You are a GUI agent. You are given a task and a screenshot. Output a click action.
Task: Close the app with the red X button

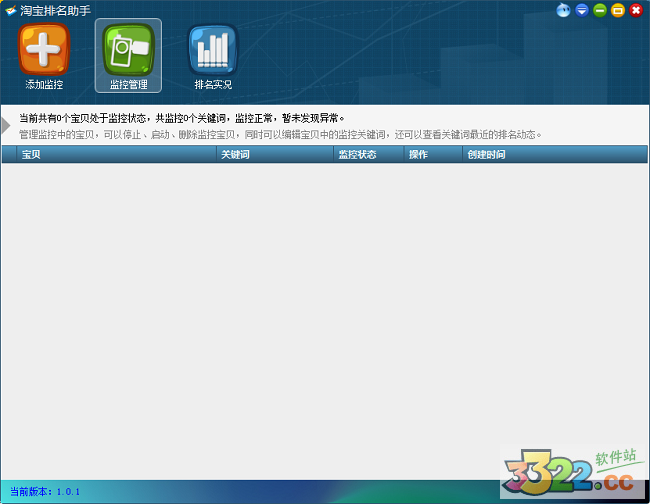[x=636, y=10]
